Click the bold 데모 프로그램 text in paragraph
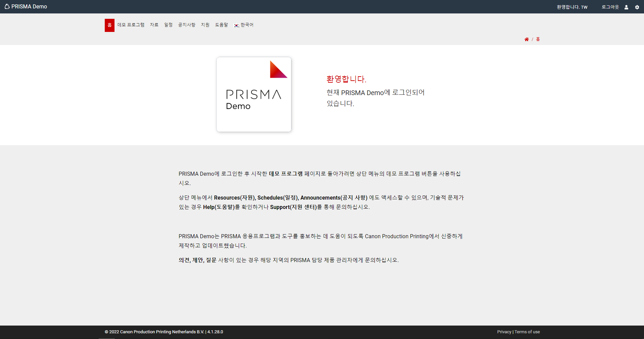The image size is (644, 339). point(286,174)
